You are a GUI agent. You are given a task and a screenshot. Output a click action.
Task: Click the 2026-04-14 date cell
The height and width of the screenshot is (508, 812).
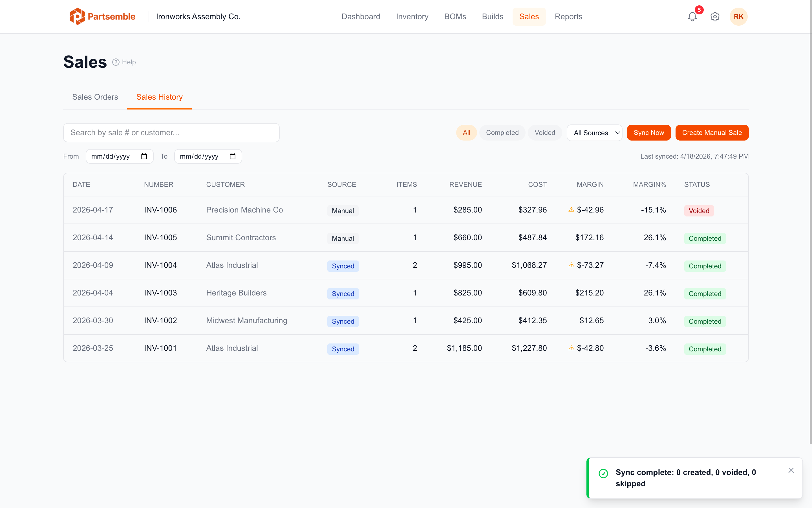click(92, 238)
